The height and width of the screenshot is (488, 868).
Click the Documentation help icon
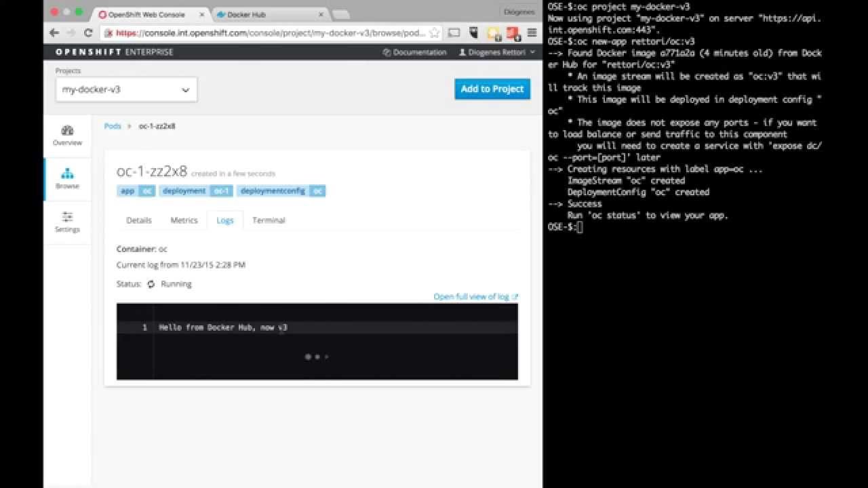[x=387, y=52]
